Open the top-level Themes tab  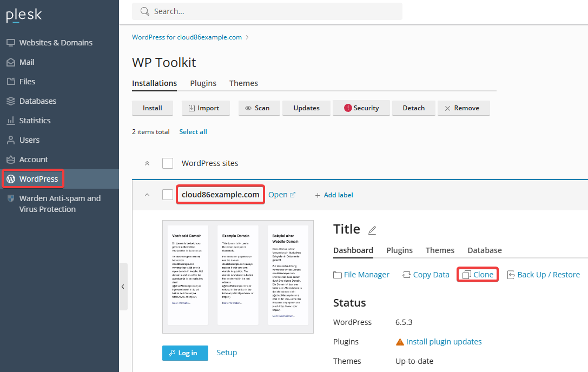[244, 83]
